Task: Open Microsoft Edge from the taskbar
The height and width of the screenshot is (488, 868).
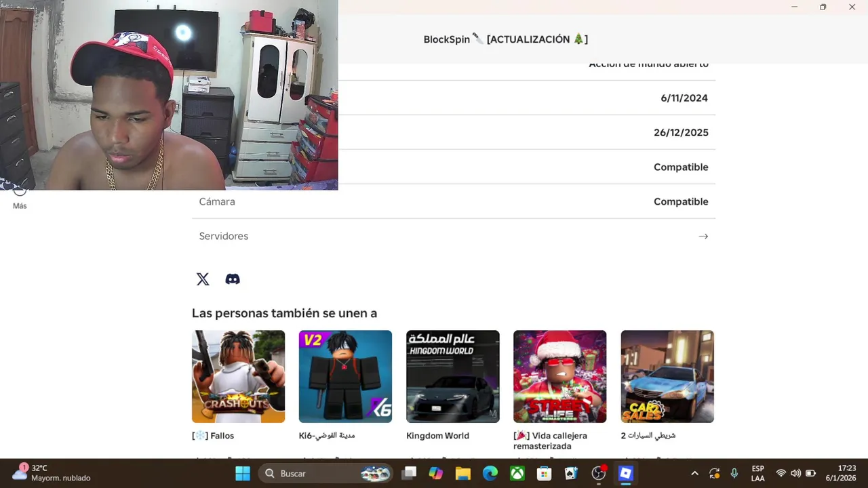Action: (x=490, y=473)
